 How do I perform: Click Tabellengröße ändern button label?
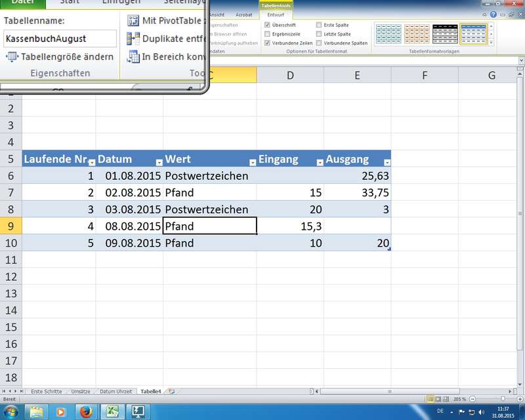pos(68,57)
